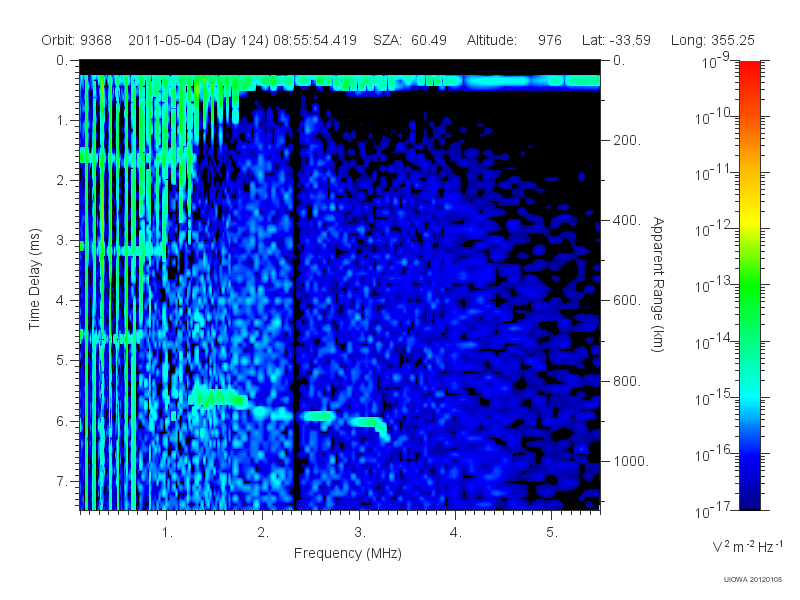Click the 1000. apparent range tick label
This screenshot has width=800, height=600.
[631, 461]
